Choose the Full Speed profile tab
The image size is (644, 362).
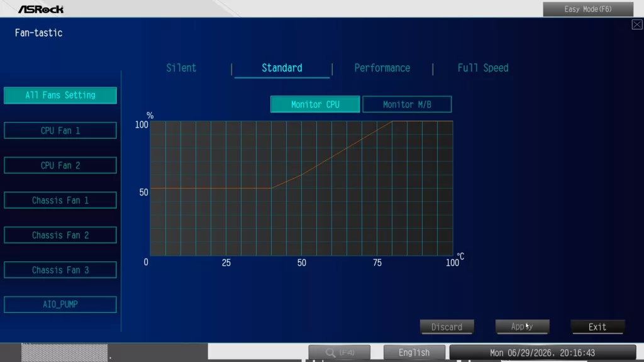click(x=483, y=68)
